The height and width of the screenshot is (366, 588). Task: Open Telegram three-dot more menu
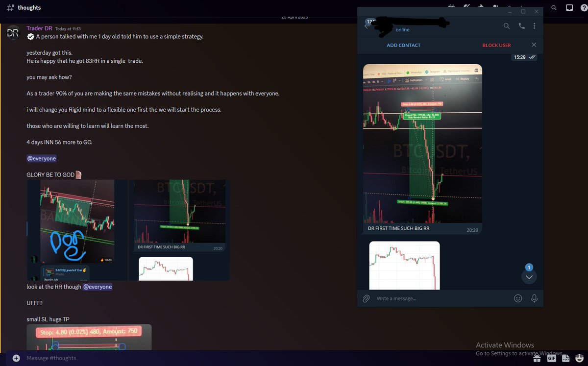click(534, 26)
